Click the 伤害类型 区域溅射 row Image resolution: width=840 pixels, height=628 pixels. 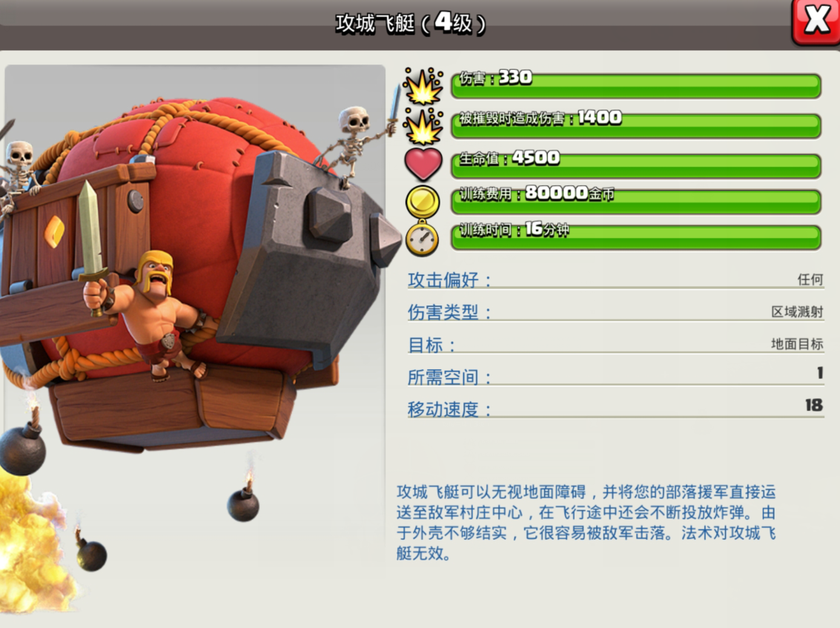(x=615, y=311)
